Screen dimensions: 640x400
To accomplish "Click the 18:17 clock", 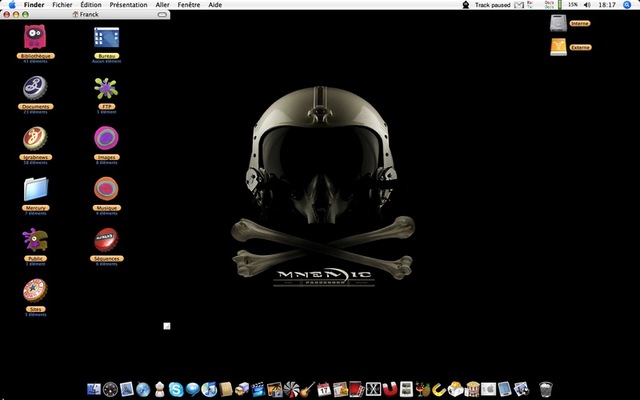I will point(607,5).
